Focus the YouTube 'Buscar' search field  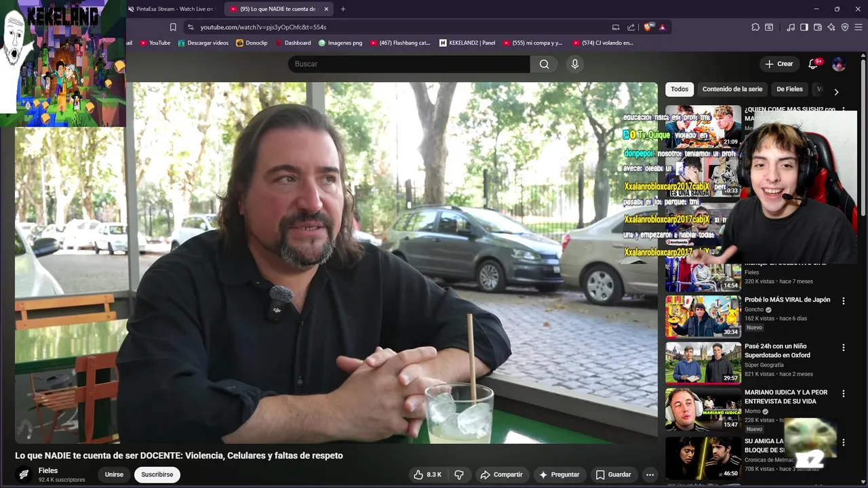[409, 64]
